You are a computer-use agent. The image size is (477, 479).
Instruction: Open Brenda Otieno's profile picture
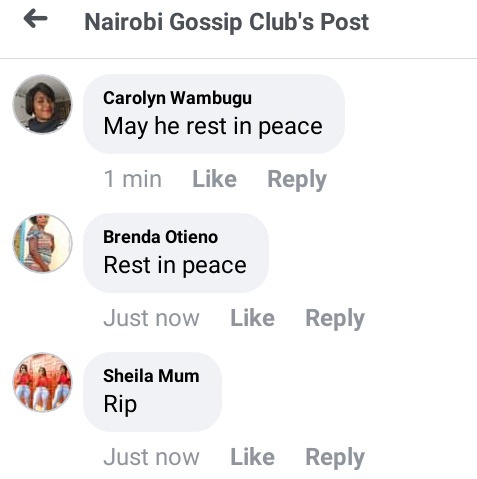[42, 243]
